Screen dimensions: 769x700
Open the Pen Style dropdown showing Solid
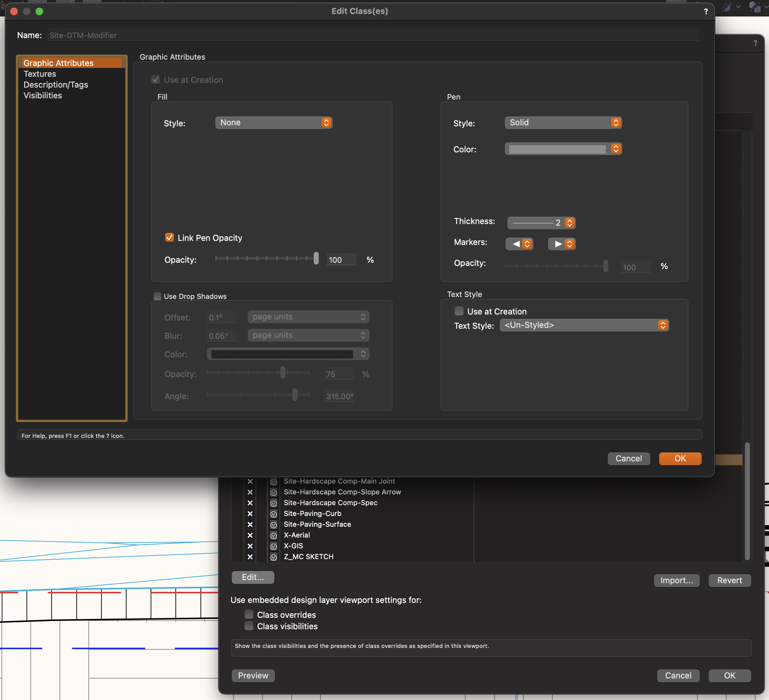[563, 123]
